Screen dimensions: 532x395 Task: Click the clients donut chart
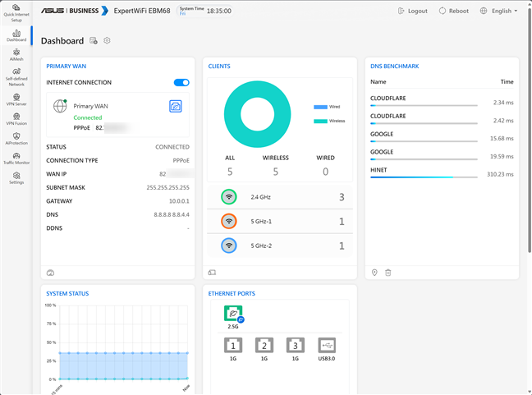[258, 114]
